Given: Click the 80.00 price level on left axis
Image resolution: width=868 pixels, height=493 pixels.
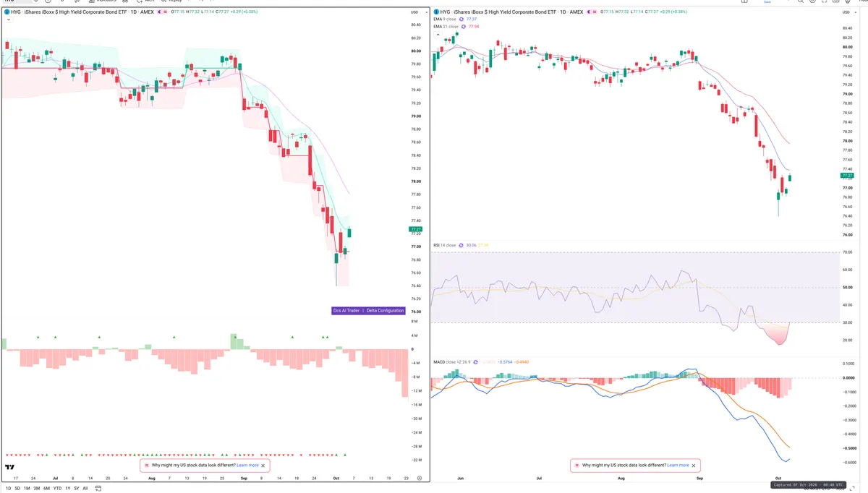Looking at the screenshot, I should point(417,51).
